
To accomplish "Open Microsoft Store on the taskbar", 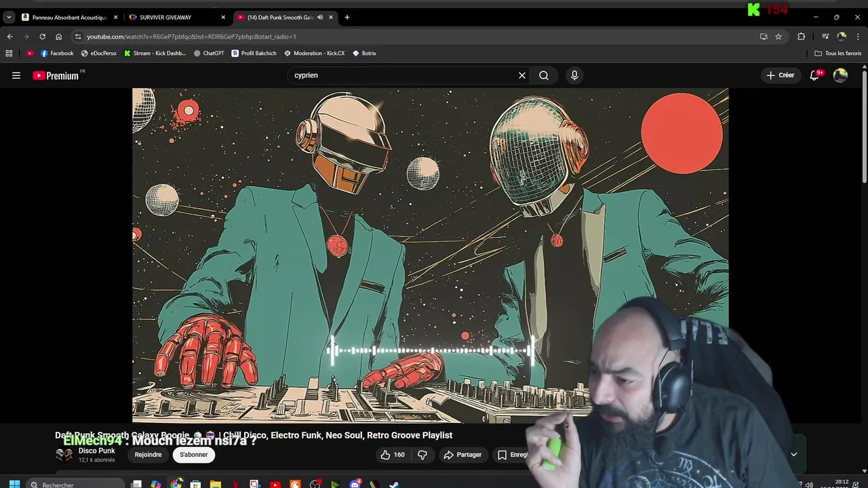I will [x=195, y=484].
